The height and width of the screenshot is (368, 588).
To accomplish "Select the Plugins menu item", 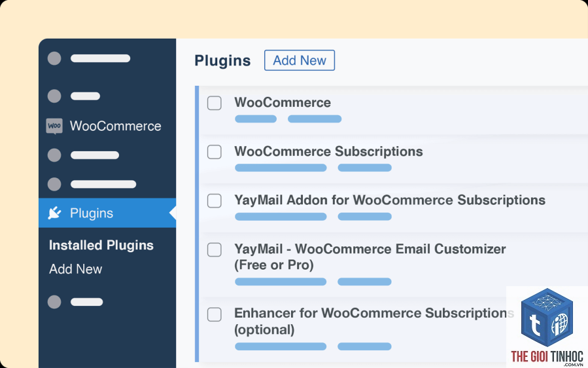I will coord(107,213).
